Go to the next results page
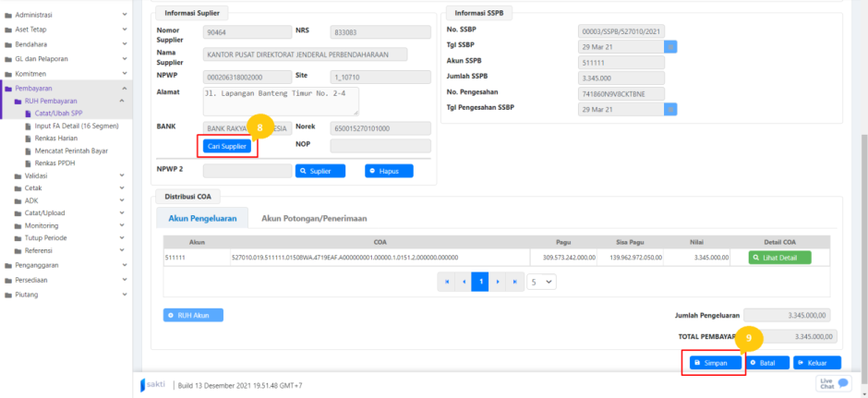This screenshot has height=398, width=868. [x=497, y=282]
